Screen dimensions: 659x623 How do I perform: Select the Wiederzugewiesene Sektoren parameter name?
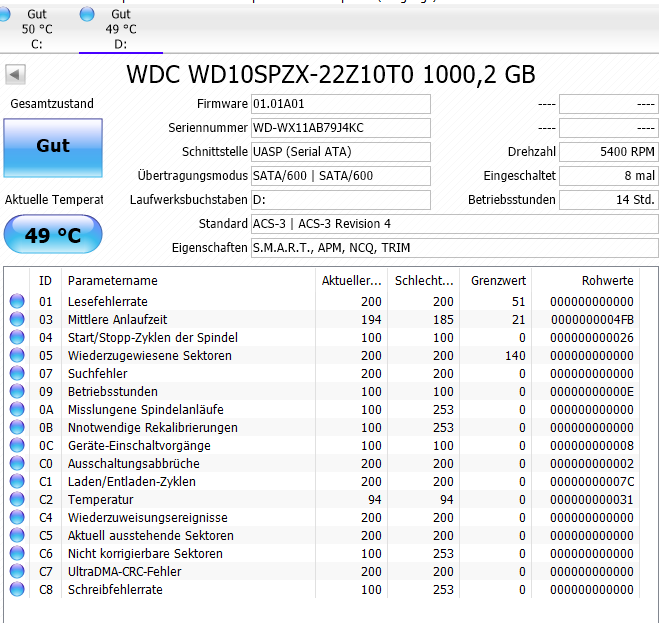[x=150, y=356]
